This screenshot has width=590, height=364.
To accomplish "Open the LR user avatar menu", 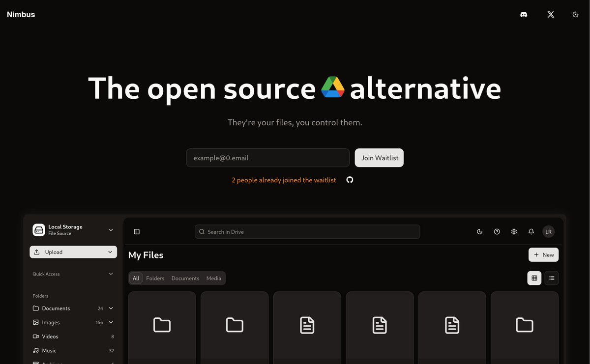I will click(548, 232).
